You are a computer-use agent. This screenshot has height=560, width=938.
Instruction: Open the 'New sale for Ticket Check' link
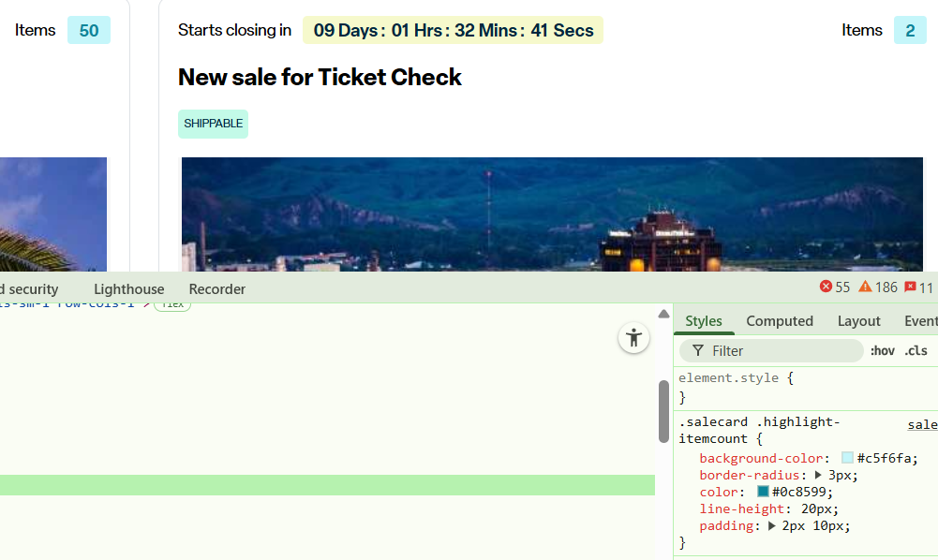(x=320, y=77)
